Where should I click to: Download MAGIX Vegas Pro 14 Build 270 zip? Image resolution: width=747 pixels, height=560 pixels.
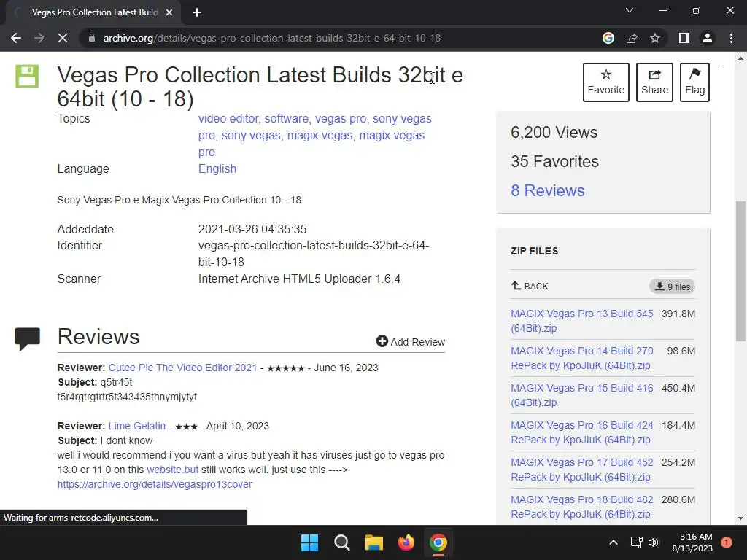(581, 358)
